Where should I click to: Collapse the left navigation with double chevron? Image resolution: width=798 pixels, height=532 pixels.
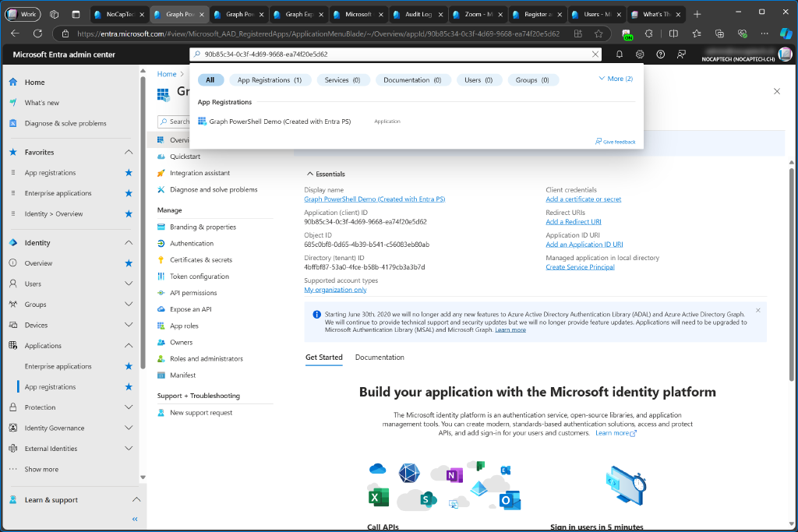pyautogui.click(x=135, y=520)
